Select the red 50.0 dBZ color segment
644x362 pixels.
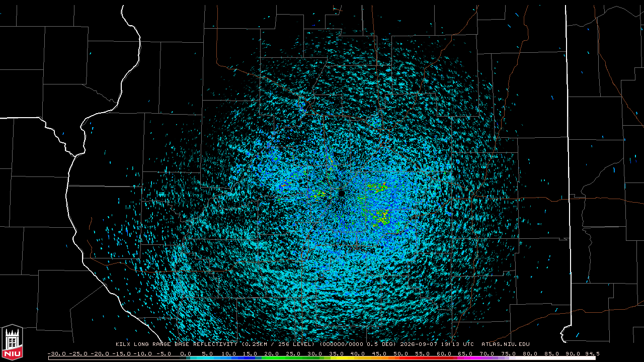tap(401, 358)
